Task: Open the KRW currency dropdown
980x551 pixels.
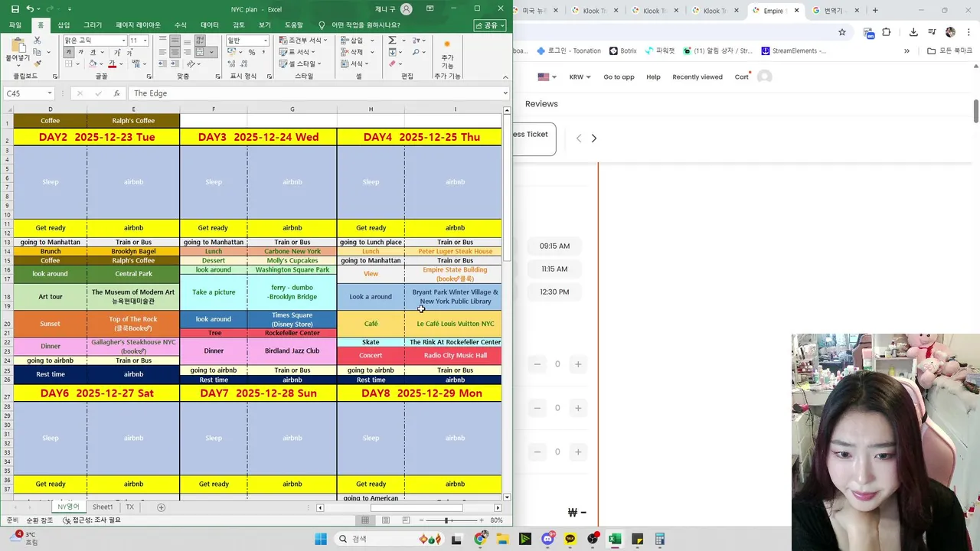Action: [x=580, y=77]
